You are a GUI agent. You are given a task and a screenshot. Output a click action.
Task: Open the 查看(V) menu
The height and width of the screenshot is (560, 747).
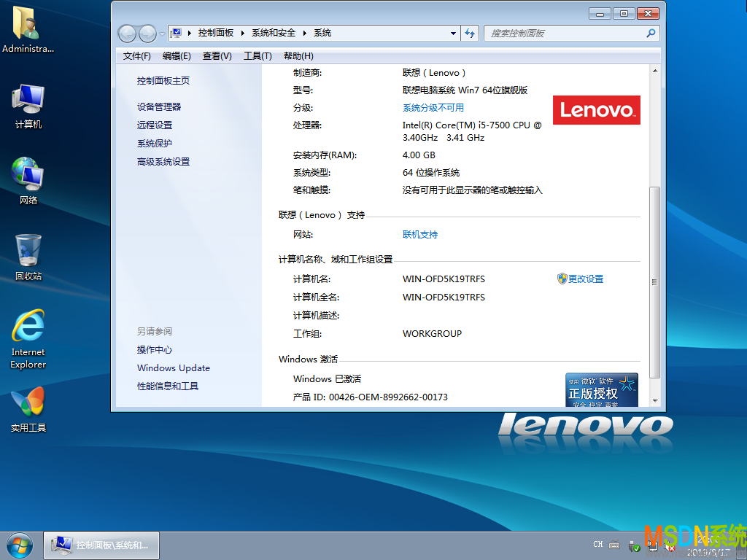pyautogui.click(x=217, y=56)
